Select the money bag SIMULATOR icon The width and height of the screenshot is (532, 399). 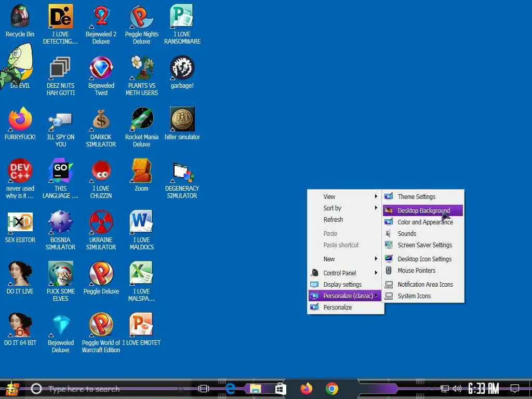pos(101,119)
